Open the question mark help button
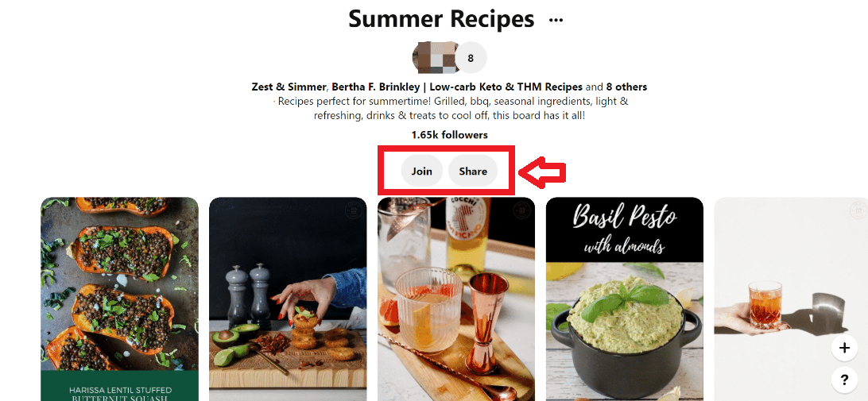The image size is (868, 401). 844,380
